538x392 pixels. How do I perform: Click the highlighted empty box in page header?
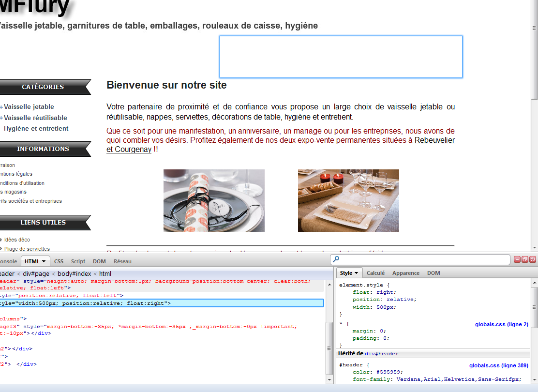tap(341, 57)
